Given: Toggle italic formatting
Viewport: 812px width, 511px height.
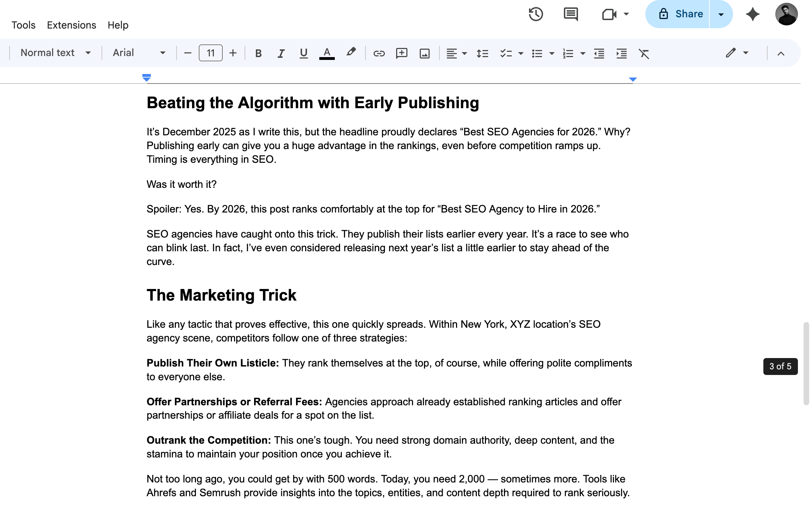Looking at the screenshot, I should (281, 53).
